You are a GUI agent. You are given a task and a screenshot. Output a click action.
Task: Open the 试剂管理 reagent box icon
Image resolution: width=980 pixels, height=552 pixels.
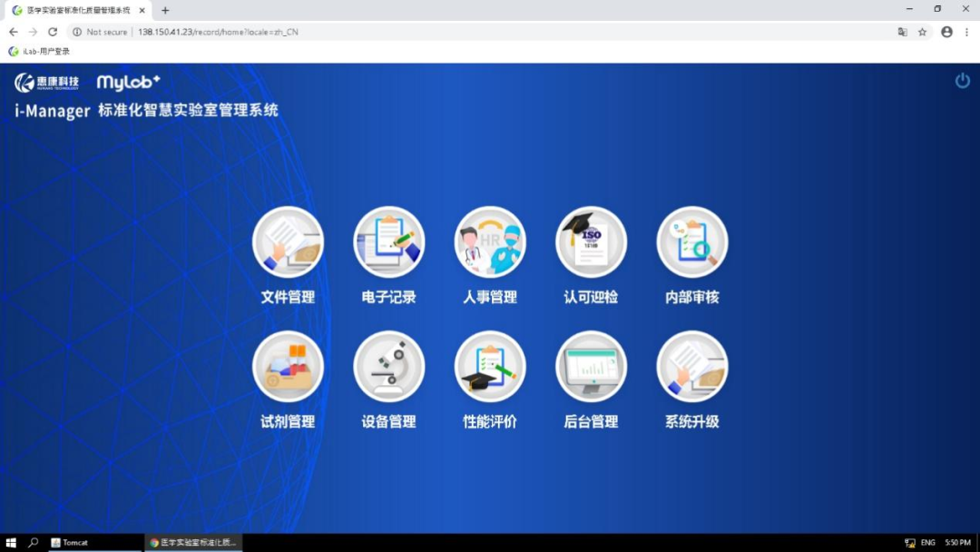click(288, 366)
